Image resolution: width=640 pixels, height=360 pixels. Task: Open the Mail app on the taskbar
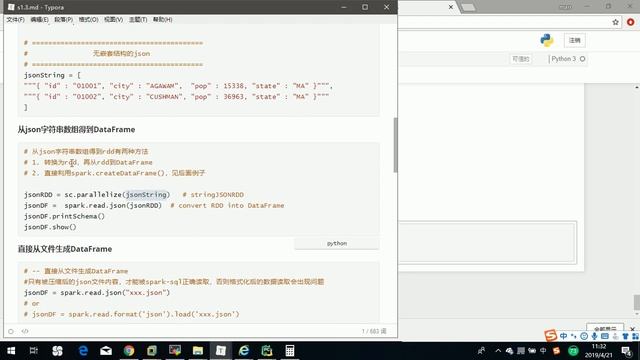click(106, 351)
